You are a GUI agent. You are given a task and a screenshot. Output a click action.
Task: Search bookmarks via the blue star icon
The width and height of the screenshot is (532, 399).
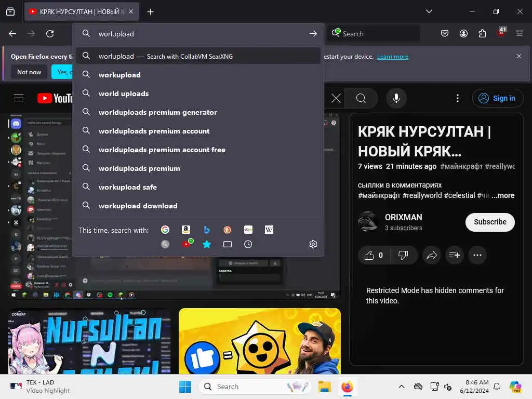tap(207, 244)
